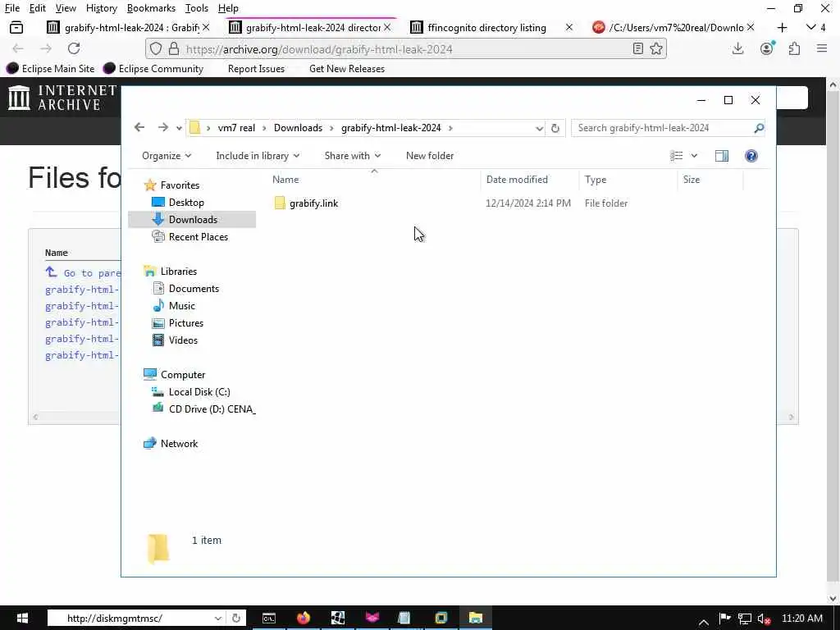Viewport: 840px width, 630px height.
Task: Open the Share with menu
Action: pyautogui.click(x=353, y=155)
